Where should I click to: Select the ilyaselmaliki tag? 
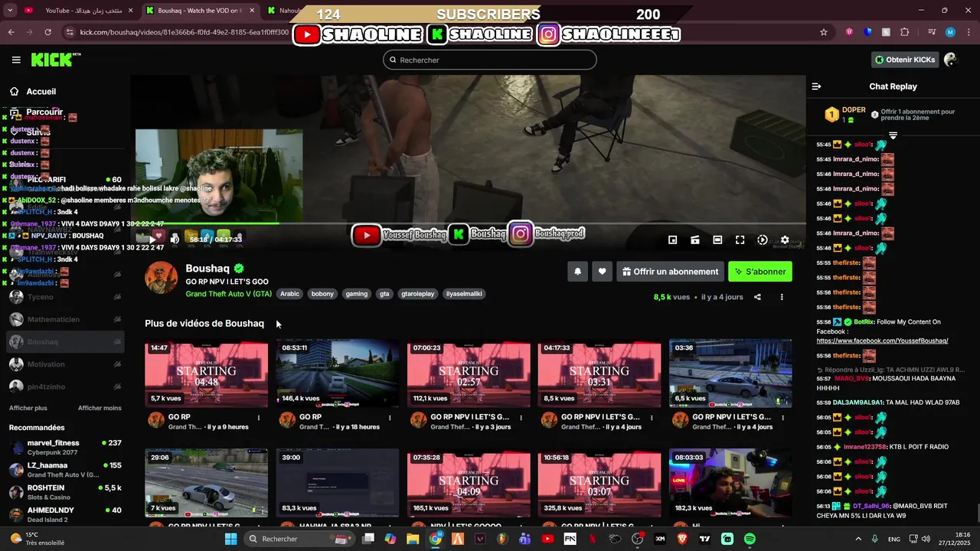[x=464, y=294]
